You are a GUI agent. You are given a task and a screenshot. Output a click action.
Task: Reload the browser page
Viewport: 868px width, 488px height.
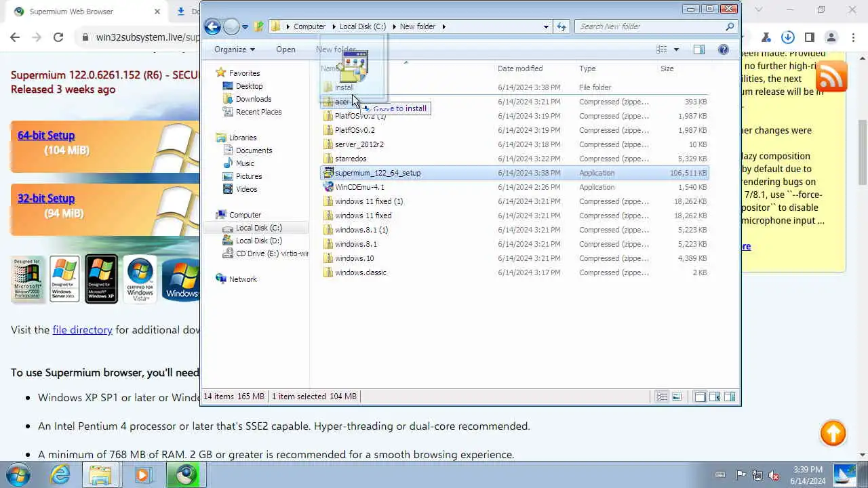pos(58,37)
